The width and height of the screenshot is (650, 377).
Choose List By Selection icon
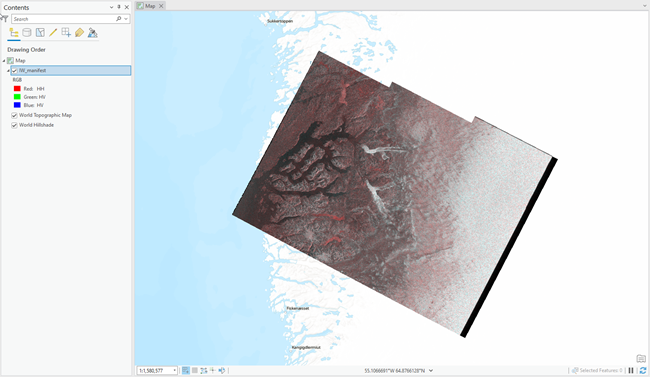(x=40, y=33)
